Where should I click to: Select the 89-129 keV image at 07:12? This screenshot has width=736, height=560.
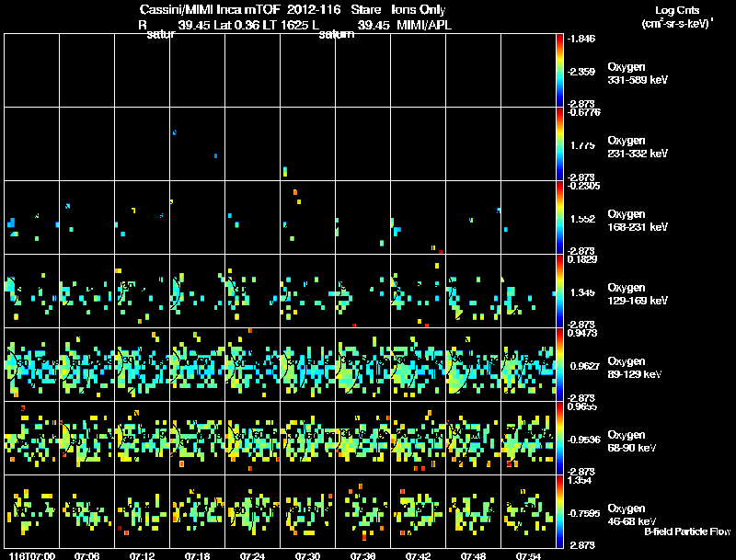143,365
